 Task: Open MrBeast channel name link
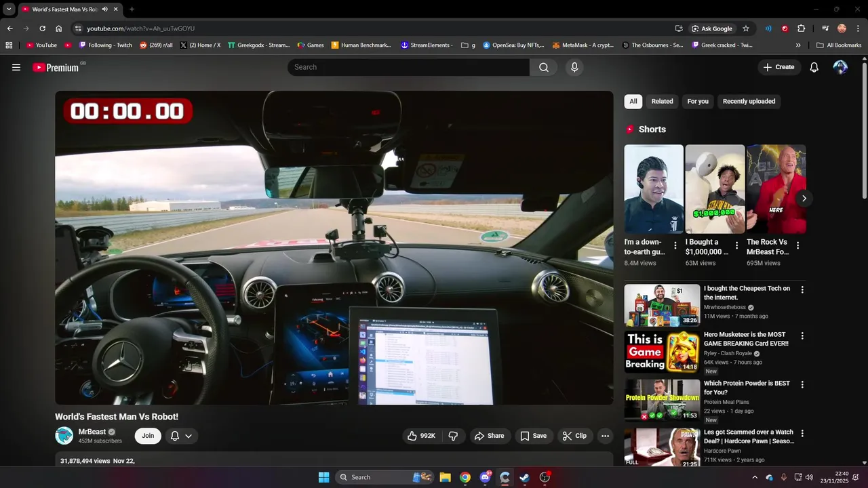[x=92, y=432]
